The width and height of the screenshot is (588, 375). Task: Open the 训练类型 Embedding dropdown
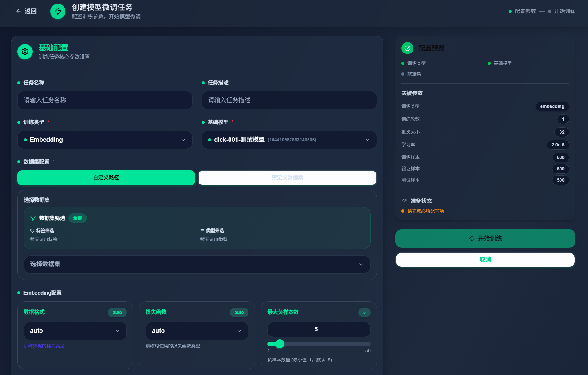point(105,140)
